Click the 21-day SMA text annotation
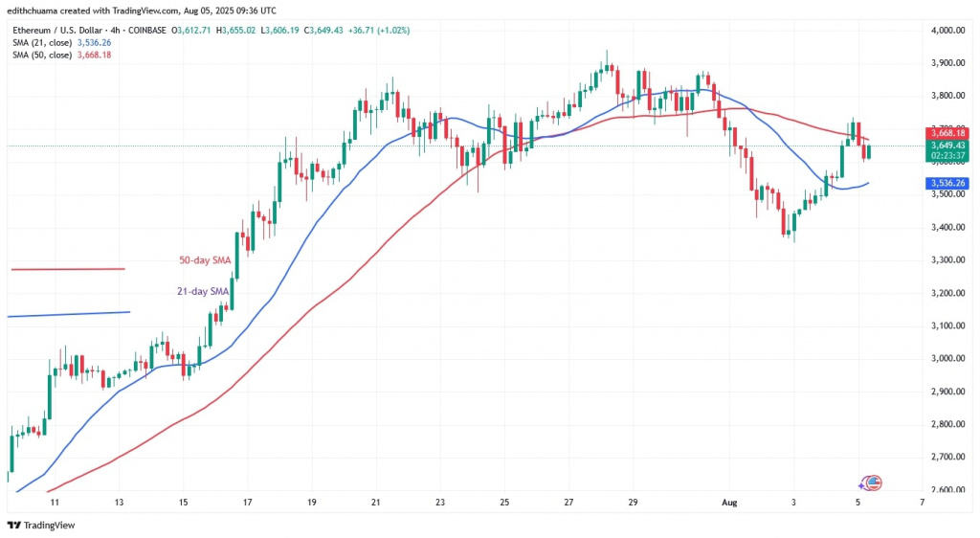The height and width of the screenshot is (538, 980). pyautogui.click(x=203, y=292)
